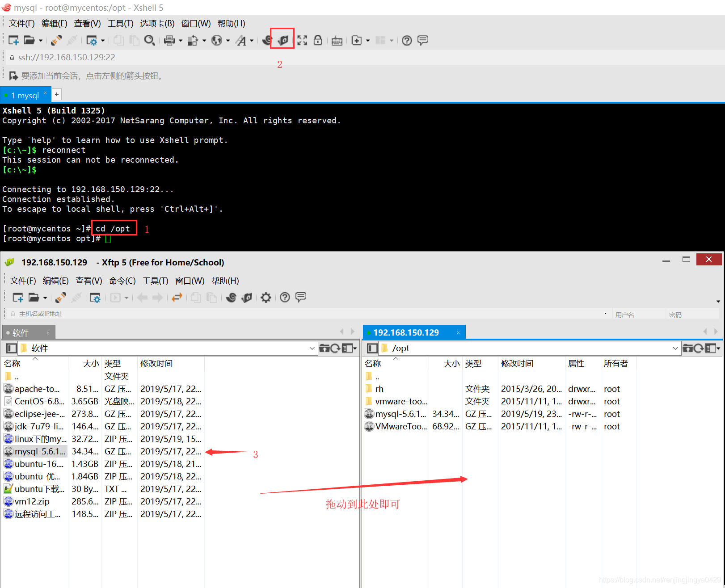Sort local files by 大小 column header
This screenshot has height=588, width=725.
(85, 364)
